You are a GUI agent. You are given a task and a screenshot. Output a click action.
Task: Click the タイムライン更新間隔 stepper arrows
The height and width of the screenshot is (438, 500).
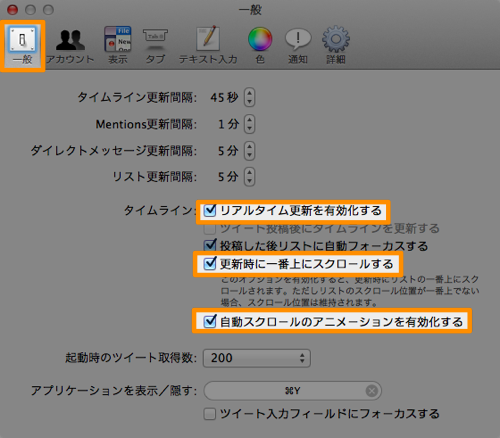pyautogui.click(x=250, y=97)
